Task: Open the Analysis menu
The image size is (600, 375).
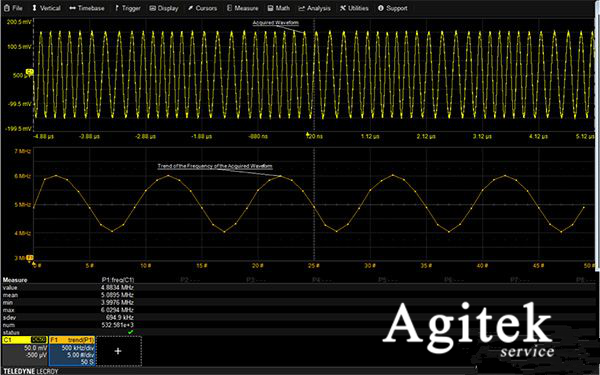Action: [314, 8]
